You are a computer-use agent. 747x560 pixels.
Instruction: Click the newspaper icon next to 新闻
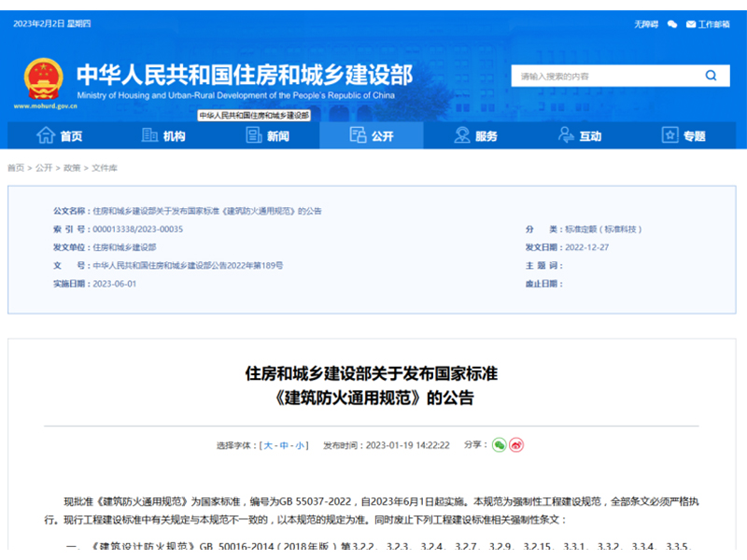click(x=254, y=135)
